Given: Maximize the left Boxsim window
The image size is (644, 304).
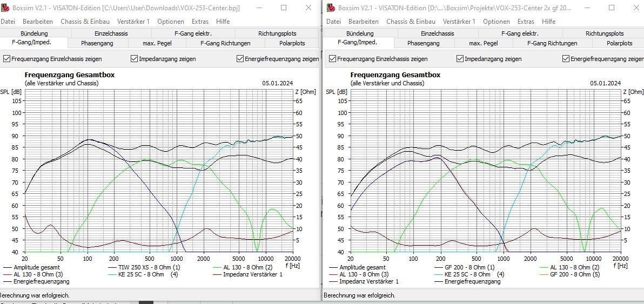Looking at the screenshot, I should [284, 8].
